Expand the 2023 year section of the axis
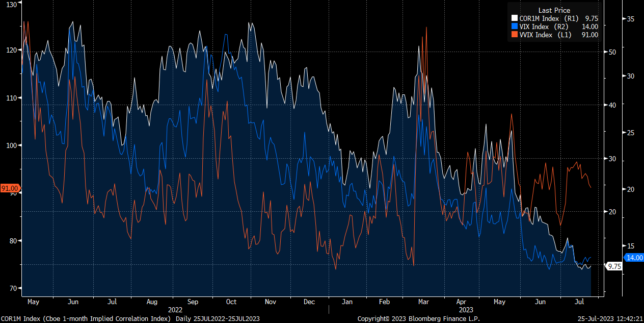 coord(465,310)
